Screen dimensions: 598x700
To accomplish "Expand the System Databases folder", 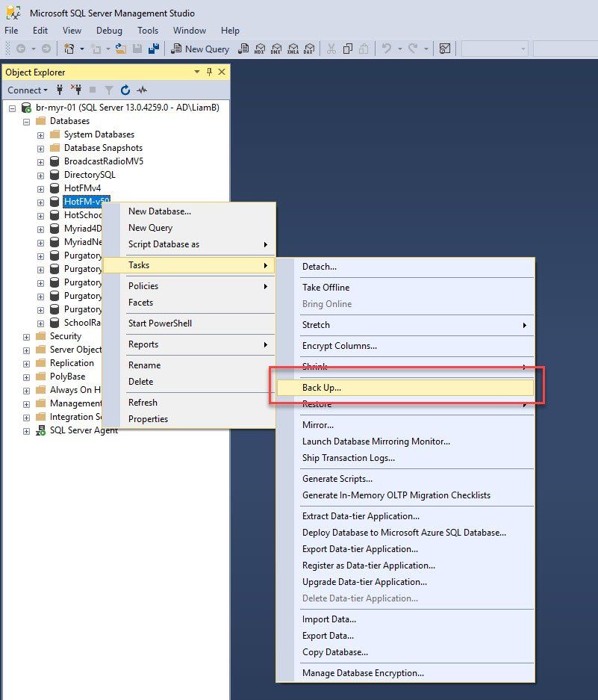I will [40, 135].
